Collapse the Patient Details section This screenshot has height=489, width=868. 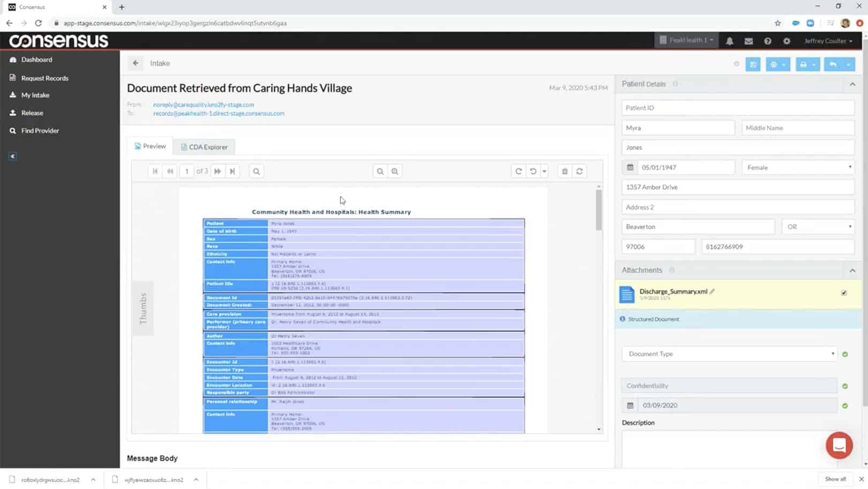click(852, 84)
